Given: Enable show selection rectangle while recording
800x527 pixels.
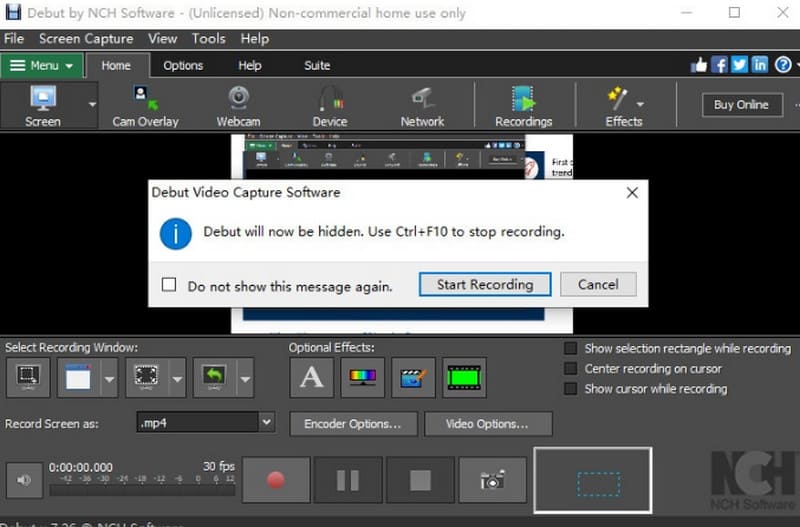Looking at the screenshot, I should pos(570,348).
